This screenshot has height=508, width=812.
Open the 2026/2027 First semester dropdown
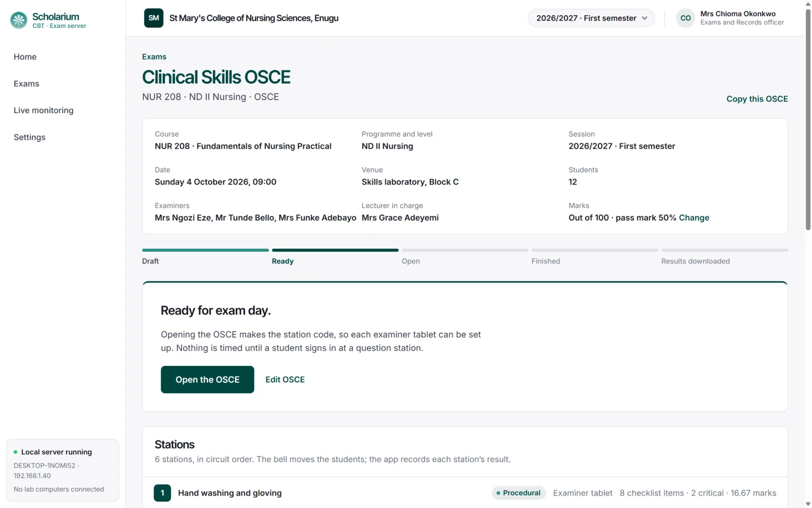click(x=591, y=18)
